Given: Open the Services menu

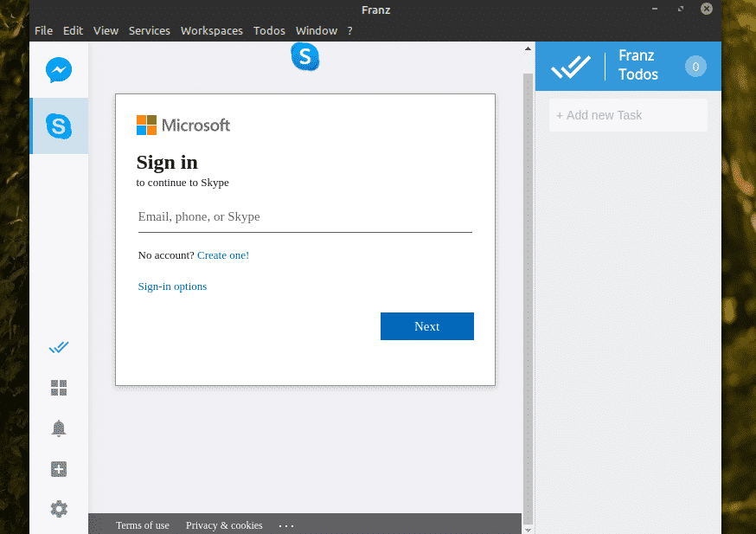Looking at the screenshot, I should 150,30.
